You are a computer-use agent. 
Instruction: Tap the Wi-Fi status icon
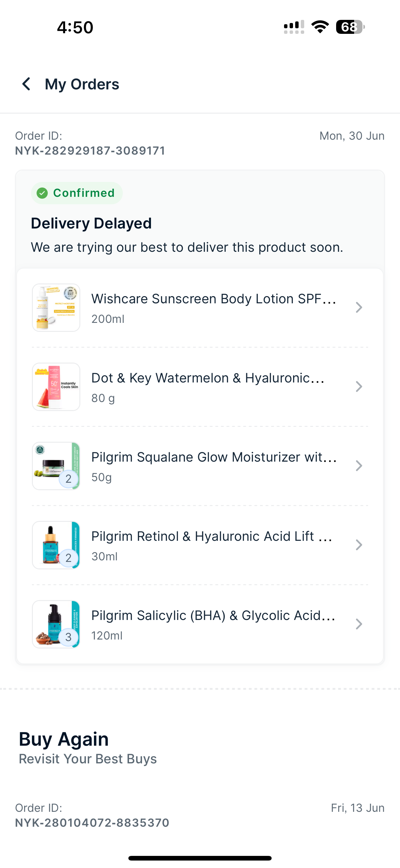tap(320, 27)
